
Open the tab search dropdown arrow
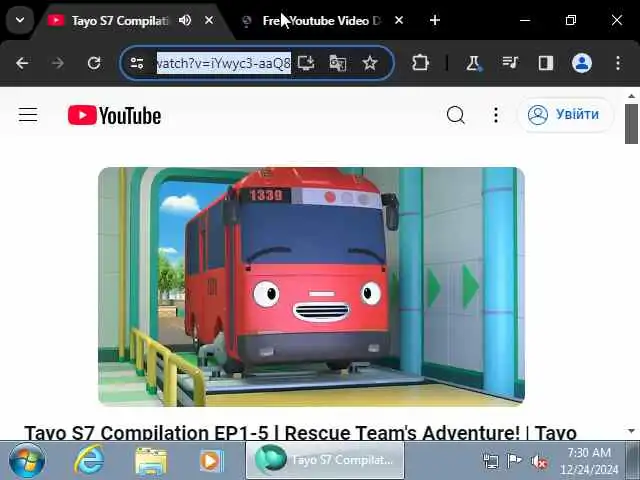pos(20,20)
